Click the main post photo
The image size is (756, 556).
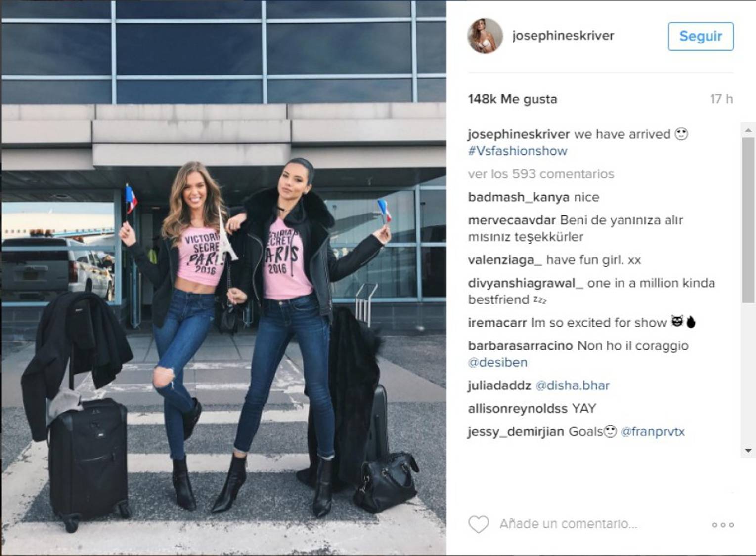(223, 278)
